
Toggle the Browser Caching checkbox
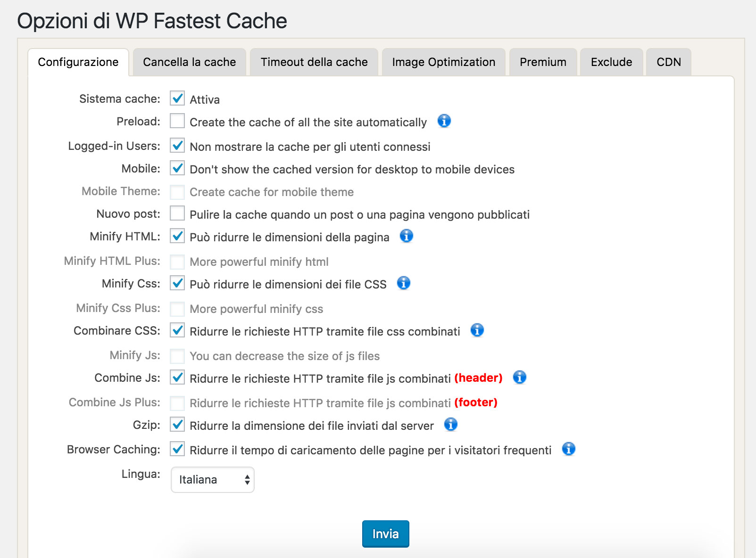pos(177,449)
